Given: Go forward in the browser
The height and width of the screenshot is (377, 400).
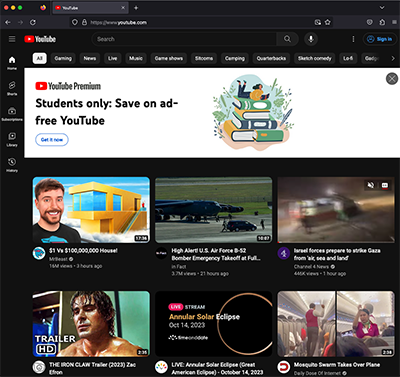Looking at the screenshot, I should tap(21, 22).
